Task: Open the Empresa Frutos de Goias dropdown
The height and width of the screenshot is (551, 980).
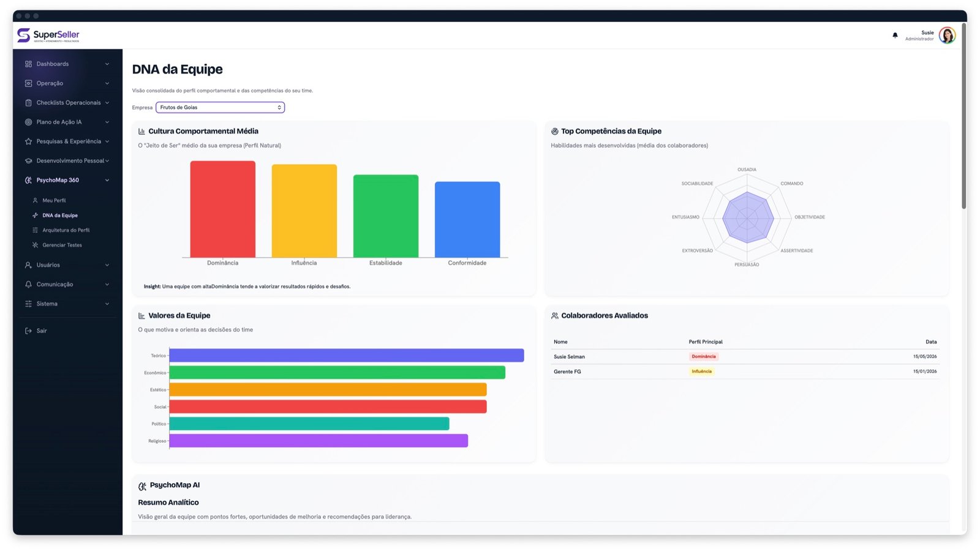Action: point(220,107)
